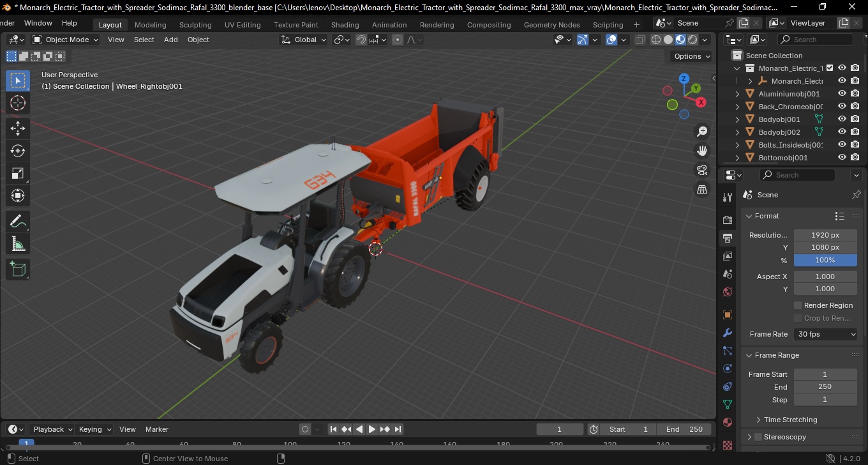This screenshot has height=465, width=868.
Task: Open the Window menu
Action: pyautogui.click(x=38, y=23)
